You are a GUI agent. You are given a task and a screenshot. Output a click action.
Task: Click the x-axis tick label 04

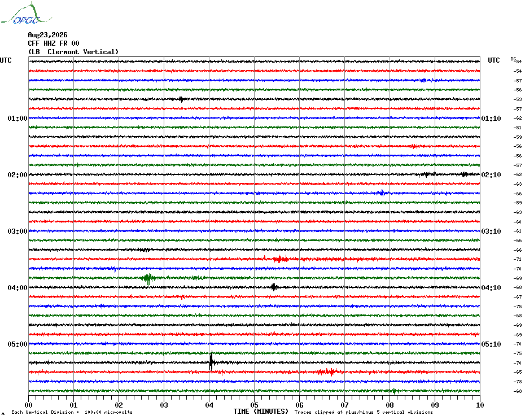pyautogui.click(x=209, y=405)
